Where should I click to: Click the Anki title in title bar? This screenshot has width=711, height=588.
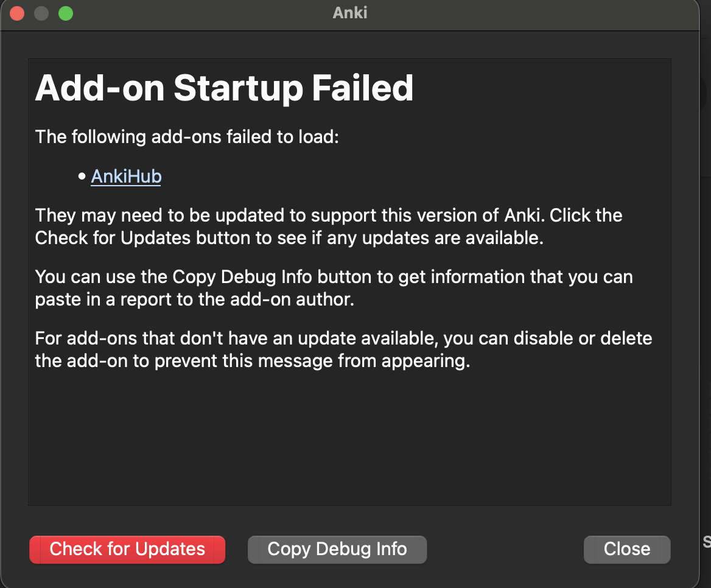(x=349, y=13)
